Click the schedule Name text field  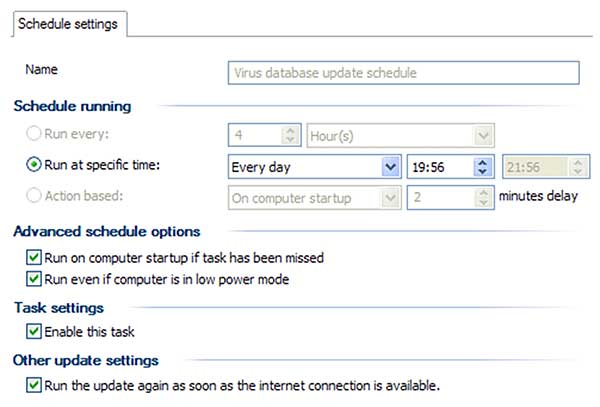(x=404, y=72)
